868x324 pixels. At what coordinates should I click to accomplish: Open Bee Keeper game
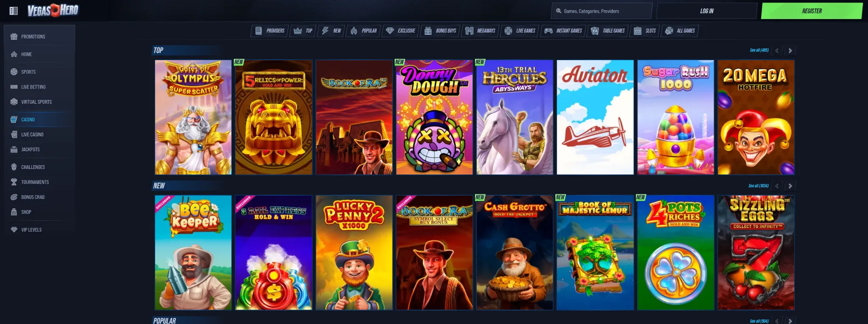pos(193,253)
